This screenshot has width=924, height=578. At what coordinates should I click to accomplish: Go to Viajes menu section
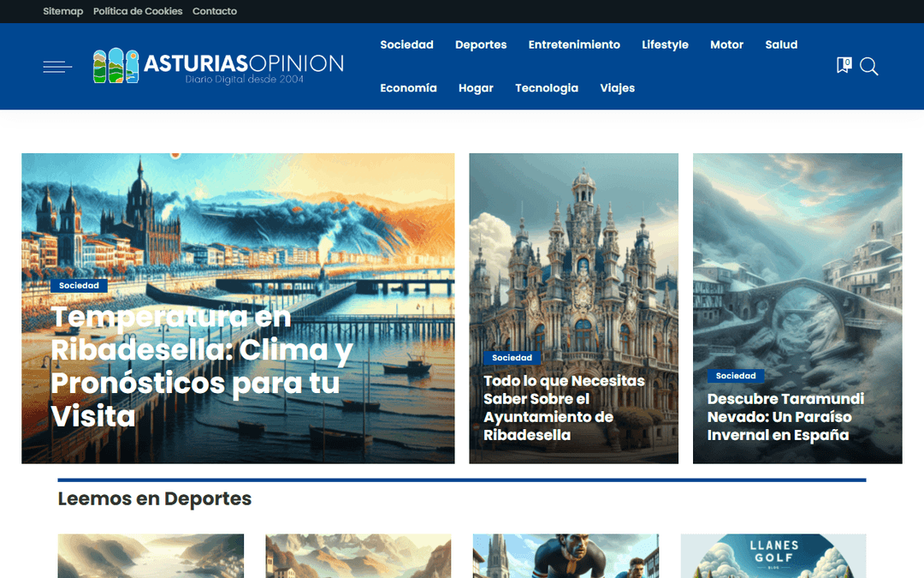[617, 88]
